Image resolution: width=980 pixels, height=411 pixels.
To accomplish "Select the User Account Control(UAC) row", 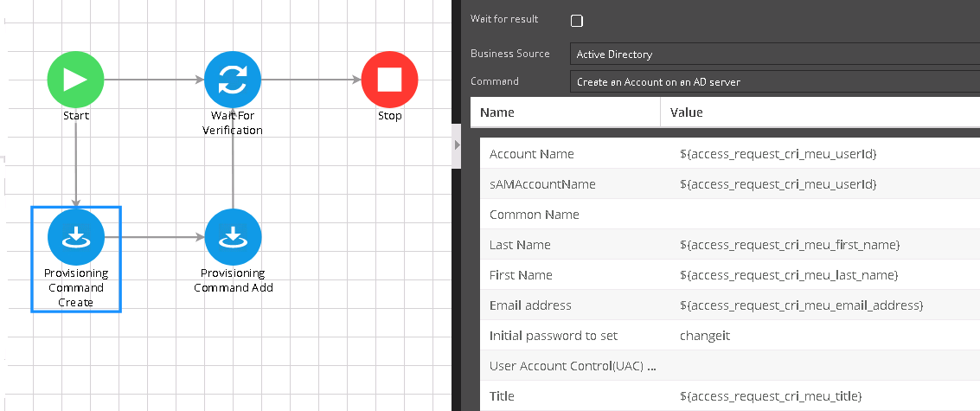I will [573, 366].
